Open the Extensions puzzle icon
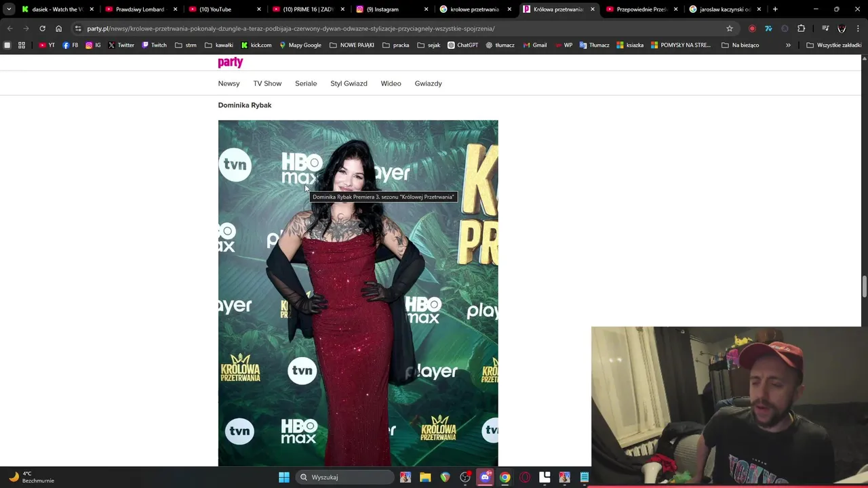Screen dimensions: 868x488 [802, 28]
